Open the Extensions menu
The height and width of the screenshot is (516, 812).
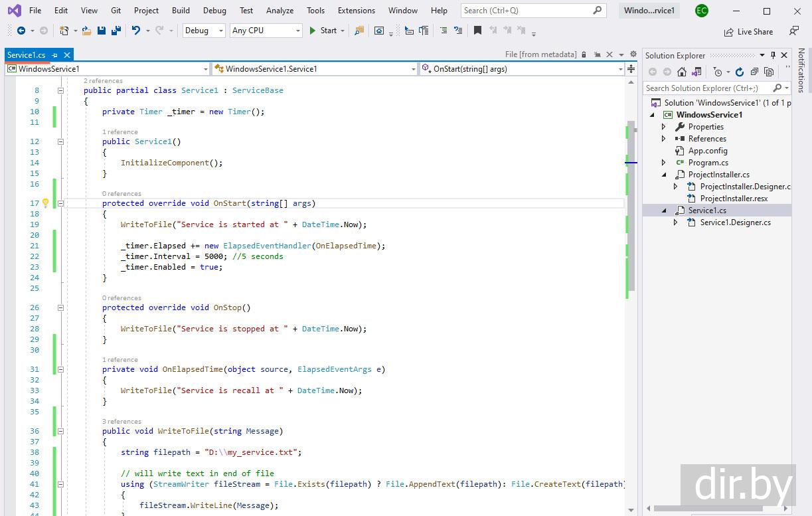(356, 11)
